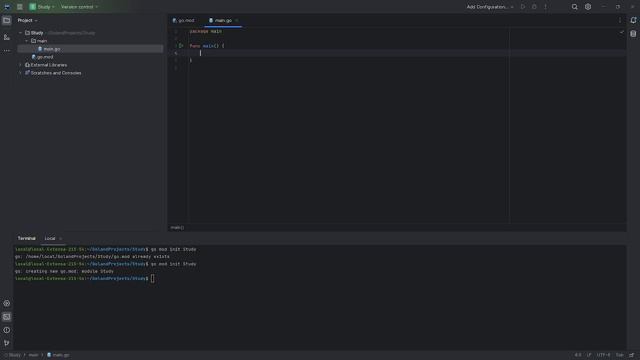Select the Study project root folder

click(x=37, y=33)
